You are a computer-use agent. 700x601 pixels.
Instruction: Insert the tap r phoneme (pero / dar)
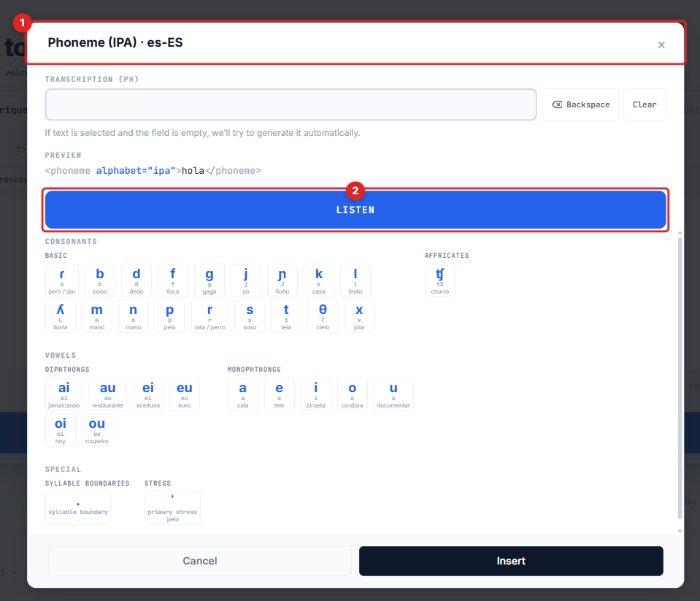[61, 280]
